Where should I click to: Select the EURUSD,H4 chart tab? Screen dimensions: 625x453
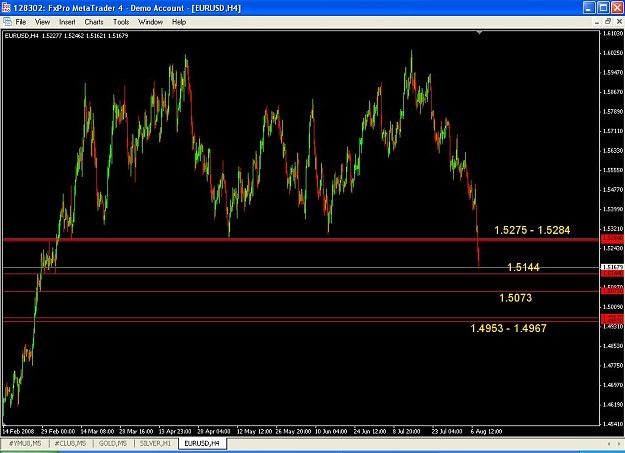[x=202, y=443]
